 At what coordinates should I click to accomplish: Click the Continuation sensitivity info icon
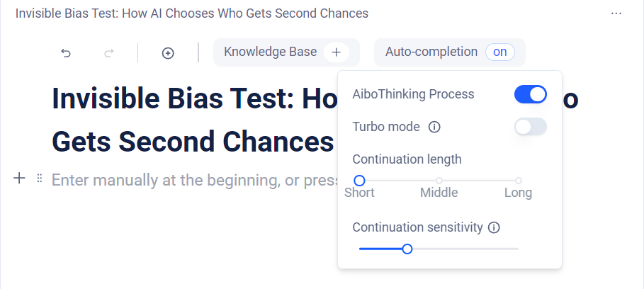[495, 227]
